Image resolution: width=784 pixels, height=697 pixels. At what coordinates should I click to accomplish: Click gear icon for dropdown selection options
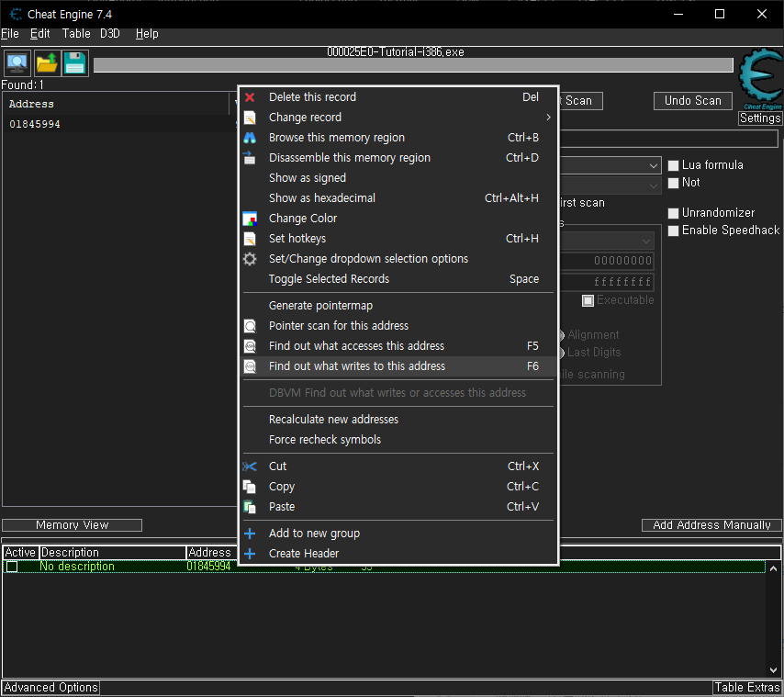(x=250, y=259)
